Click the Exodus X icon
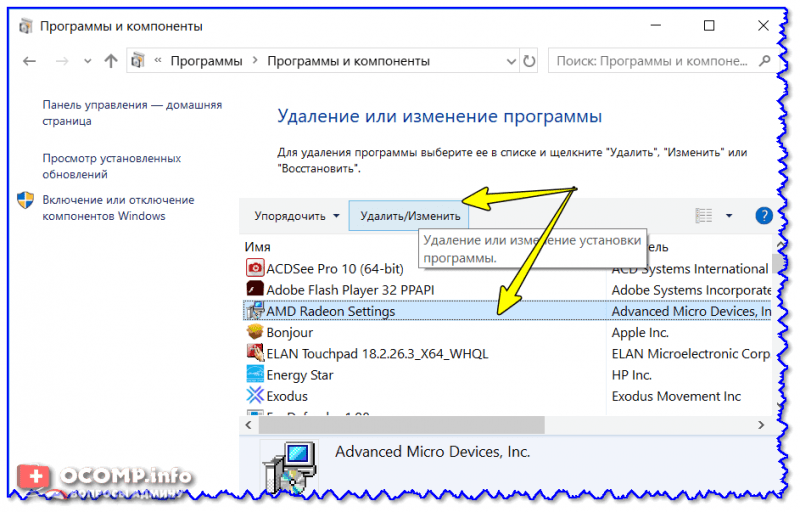Image resolution: width=800 pixels, height=512 pixels. (x=255, y=395)
